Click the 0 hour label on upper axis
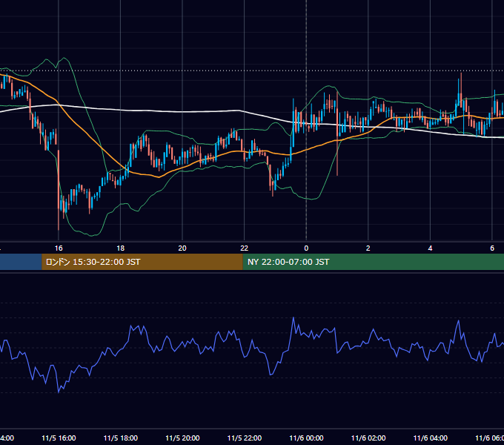The height and width of the screenshot is (445, 504). coord(306,248)
